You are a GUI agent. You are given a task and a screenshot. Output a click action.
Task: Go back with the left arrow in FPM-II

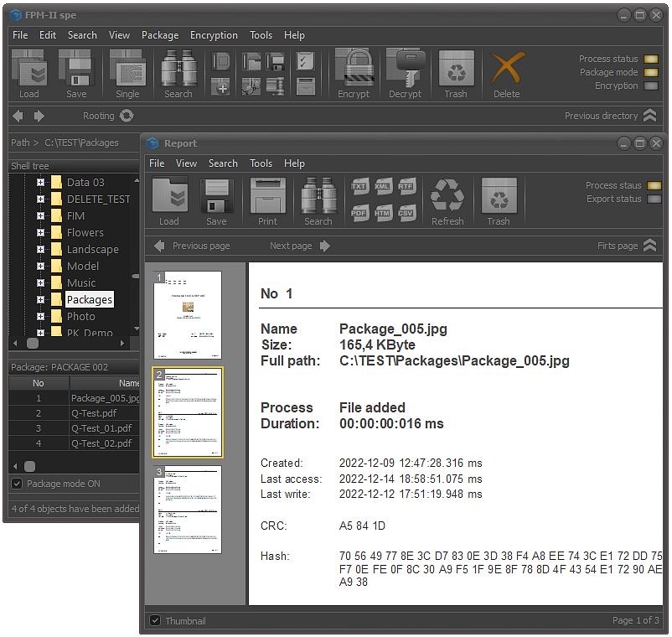click(x=18, y=116)
